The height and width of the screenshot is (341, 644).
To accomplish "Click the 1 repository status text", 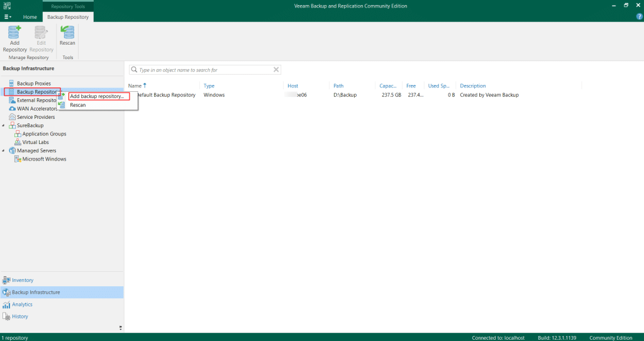I will 15,338.
